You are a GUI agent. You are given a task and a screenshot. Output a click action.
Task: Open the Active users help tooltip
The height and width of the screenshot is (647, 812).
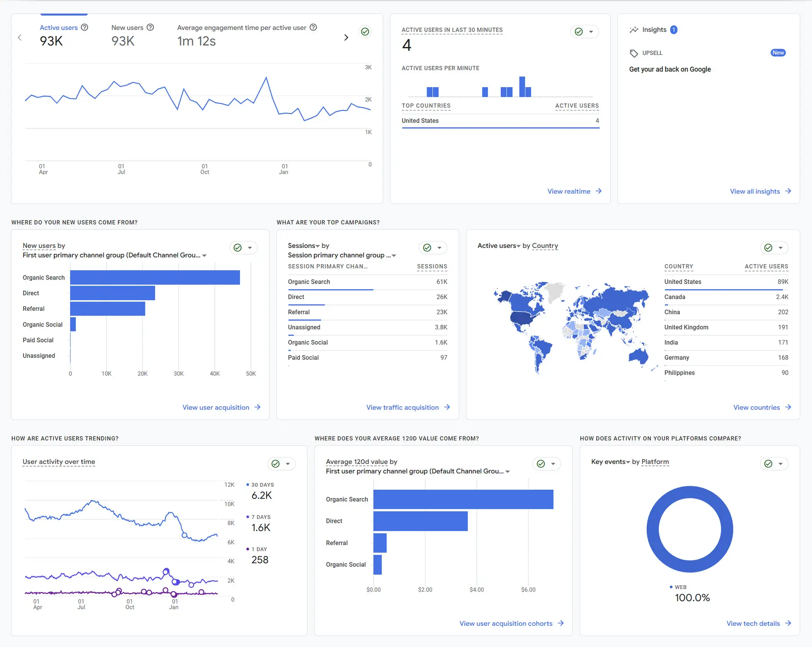tap(85, 27)
